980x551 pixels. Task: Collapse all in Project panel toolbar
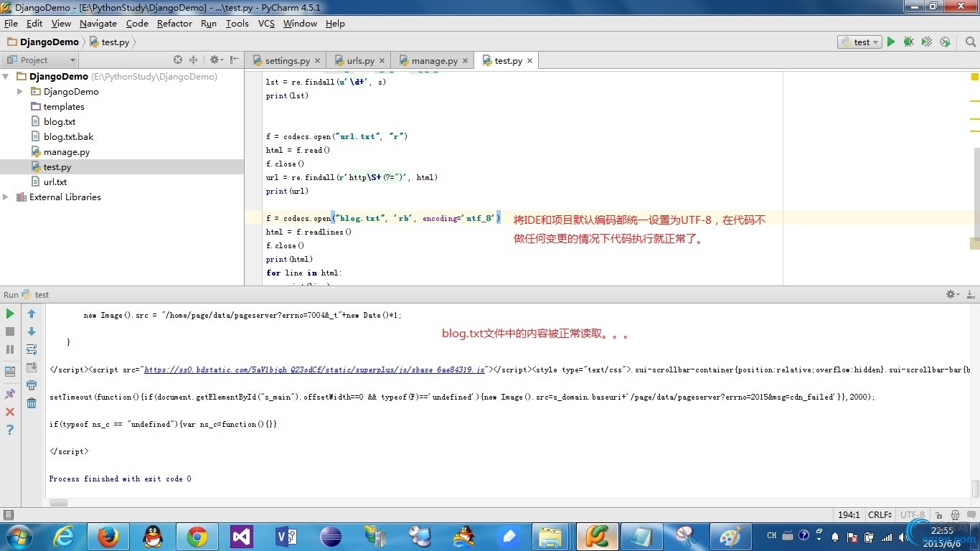(x=193, y=60)
